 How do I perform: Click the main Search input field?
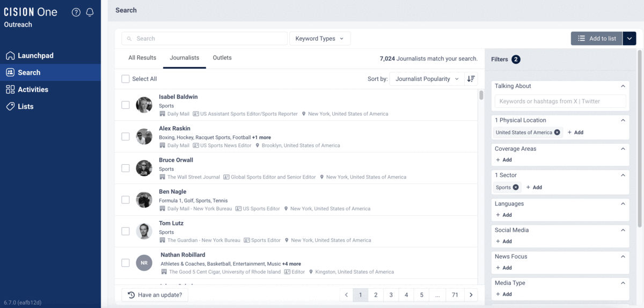[x=204, y=39]
